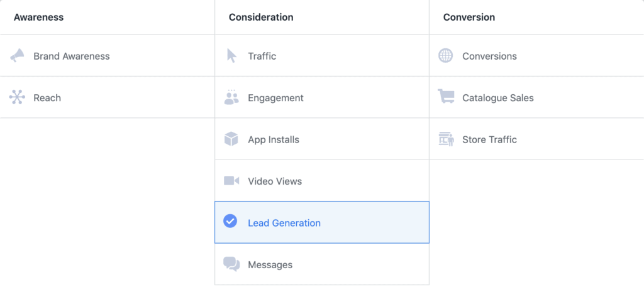Select the Video Views label
Image resolution: width=644 pixels, height=292 pixels.
[275, 181]
